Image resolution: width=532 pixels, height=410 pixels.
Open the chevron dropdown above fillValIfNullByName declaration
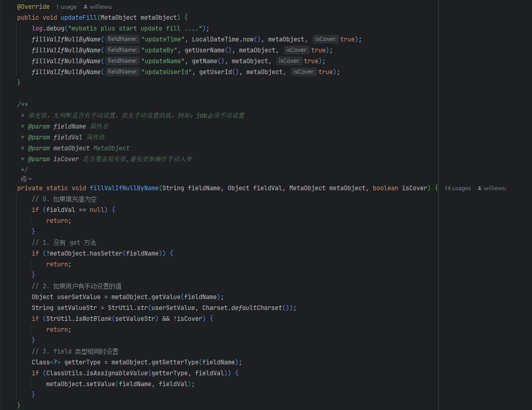click(x=30, y=179)
